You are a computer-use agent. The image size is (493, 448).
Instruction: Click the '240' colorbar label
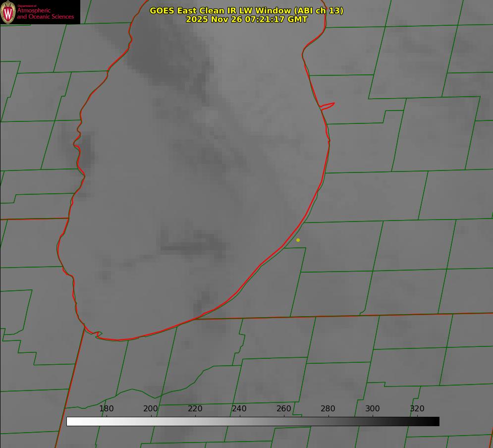pos(239,408)
